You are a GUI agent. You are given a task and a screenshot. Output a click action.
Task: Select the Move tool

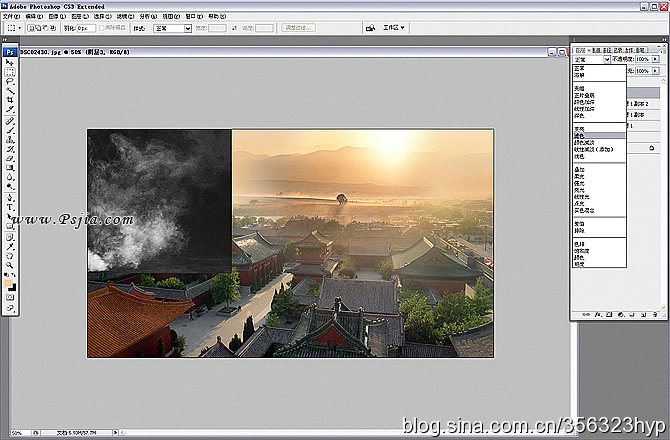10,62
